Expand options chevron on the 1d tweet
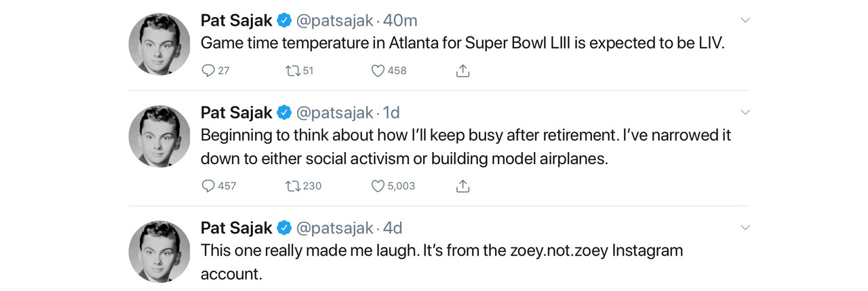868x291 pixels. (x=745, y=112)
